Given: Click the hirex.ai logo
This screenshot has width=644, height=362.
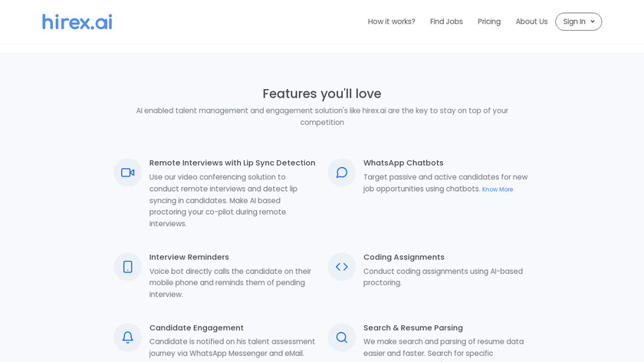Looking at the screenshot, I should [77, 21].
